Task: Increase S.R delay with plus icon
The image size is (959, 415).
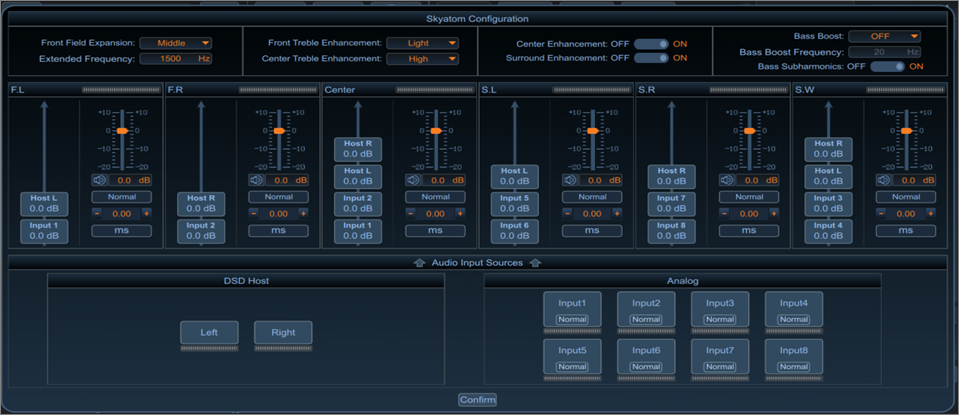Action: click(x=774, y=214)
